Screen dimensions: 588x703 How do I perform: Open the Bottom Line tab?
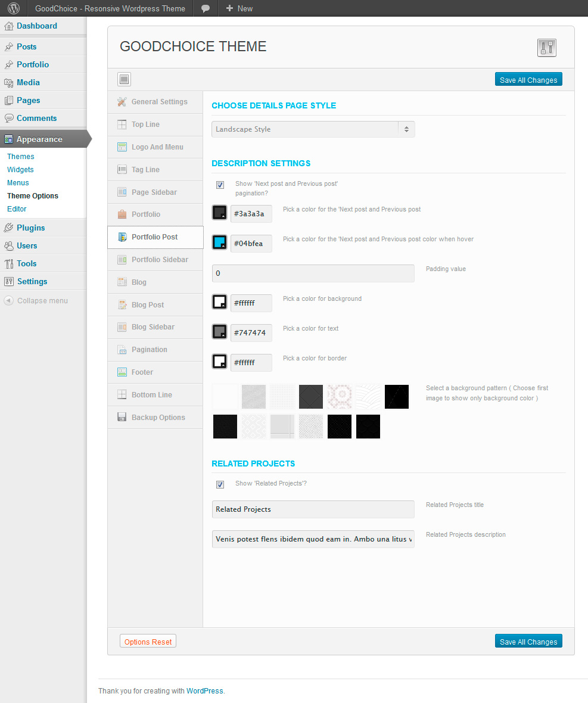point(155,394)
